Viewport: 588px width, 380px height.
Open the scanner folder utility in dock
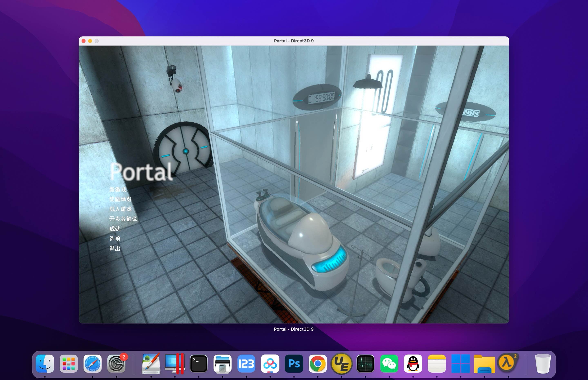tap(222, 364)
